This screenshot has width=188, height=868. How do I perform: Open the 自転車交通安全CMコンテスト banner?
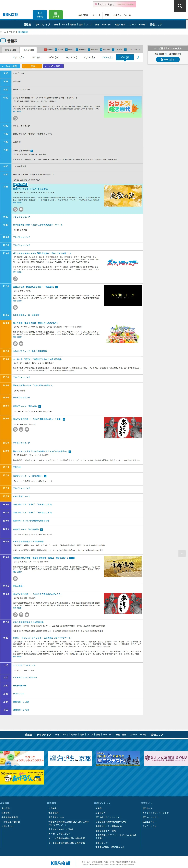click(x=118, y=758)
